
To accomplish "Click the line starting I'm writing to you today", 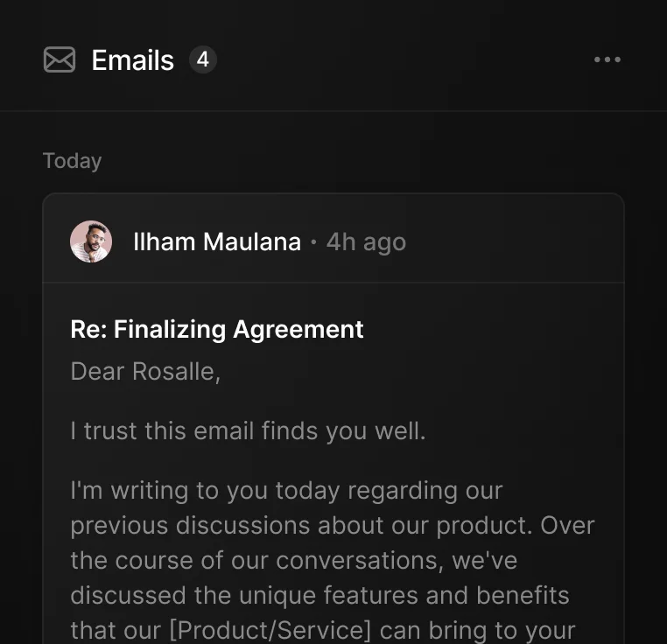I will point(286,490).
